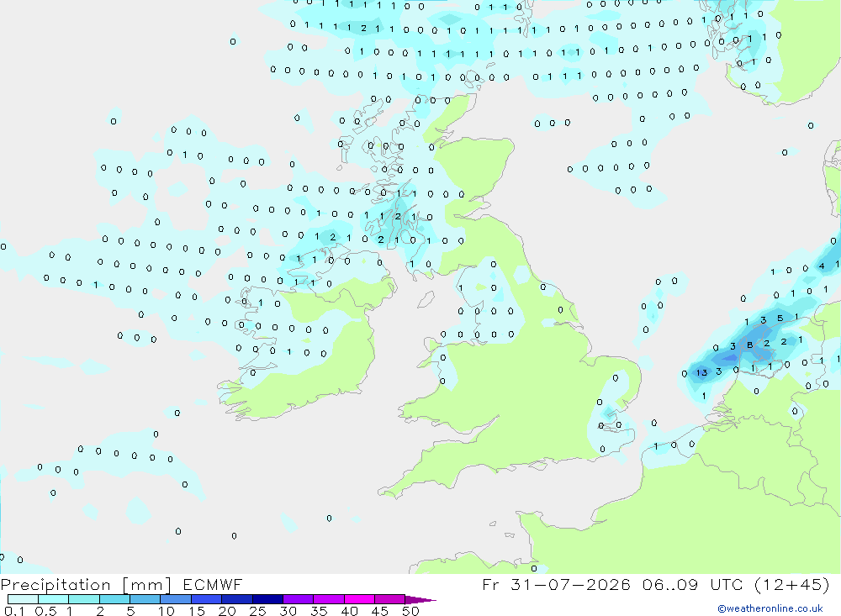Screen dimensions: 841x616
Task: Click the 'ECMWF' model label
Action: click(213, 585)
